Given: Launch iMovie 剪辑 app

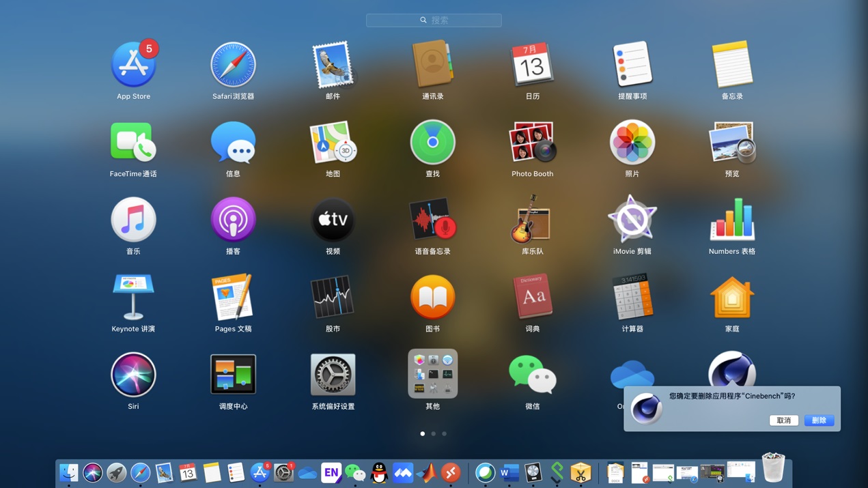Looking at the screenshot, I should point(632,220).
